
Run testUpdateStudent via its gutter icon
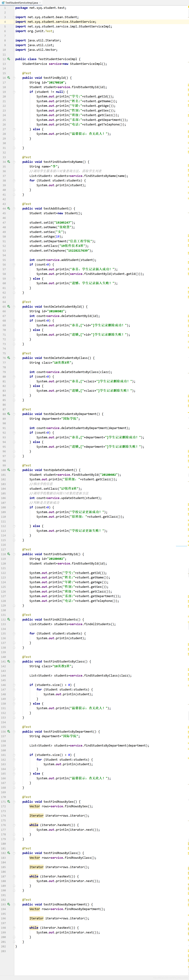pos(9,470)
